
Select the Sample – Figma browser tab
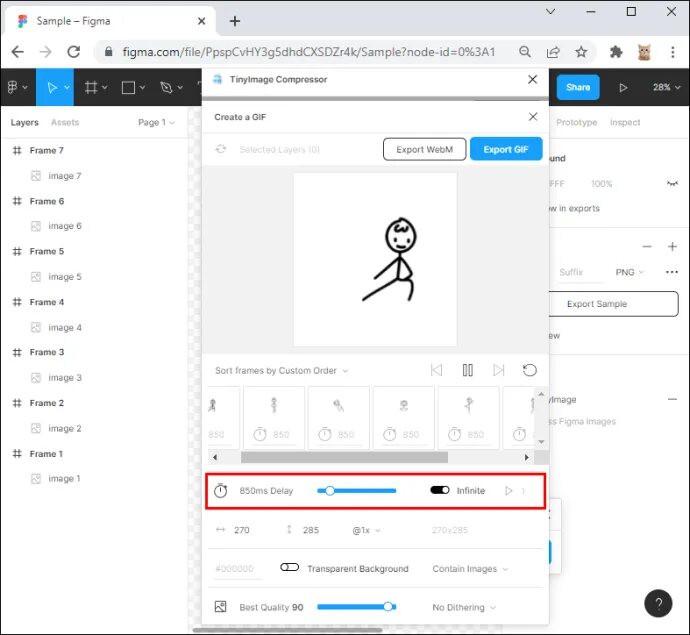click(110, 21)
